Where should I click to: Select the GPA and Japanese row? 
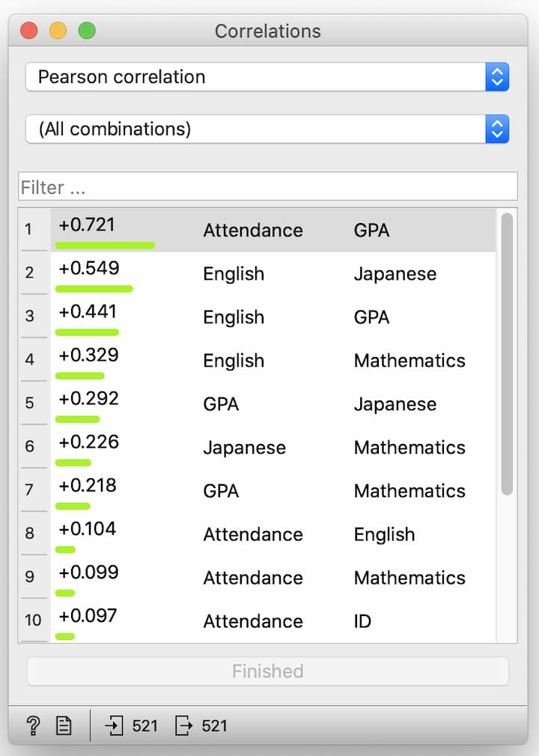[x=272, y=404]
